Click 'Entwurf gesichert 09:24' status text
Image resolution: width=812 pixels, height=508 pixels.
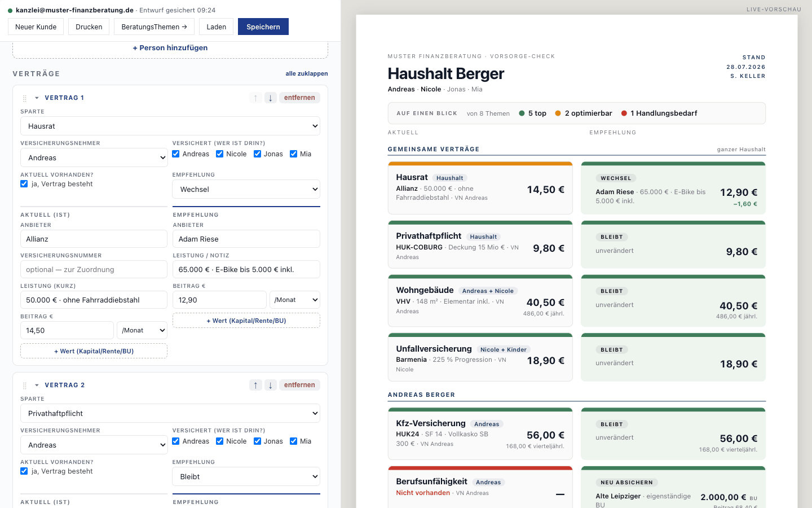178,10
